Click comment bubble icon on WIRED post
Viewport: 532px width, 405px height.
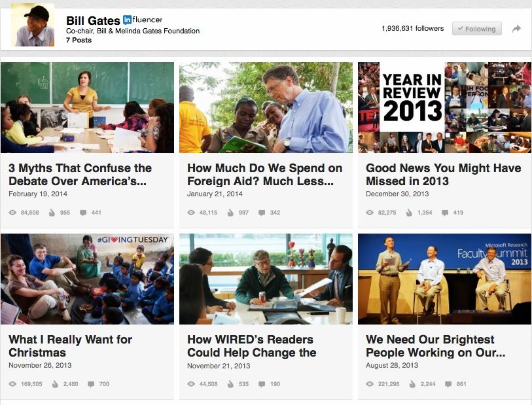point(262,384)
